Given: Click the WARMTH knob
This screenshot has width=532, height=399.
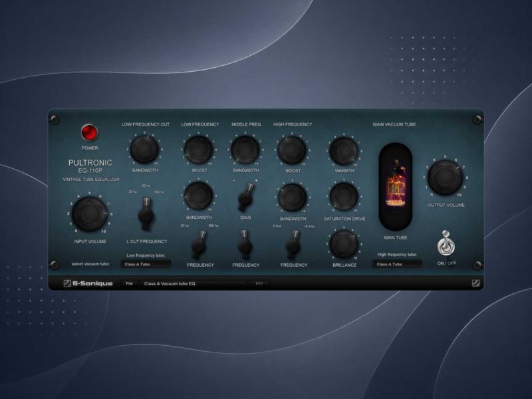Looking at the screenshot, I should point(344,151).
